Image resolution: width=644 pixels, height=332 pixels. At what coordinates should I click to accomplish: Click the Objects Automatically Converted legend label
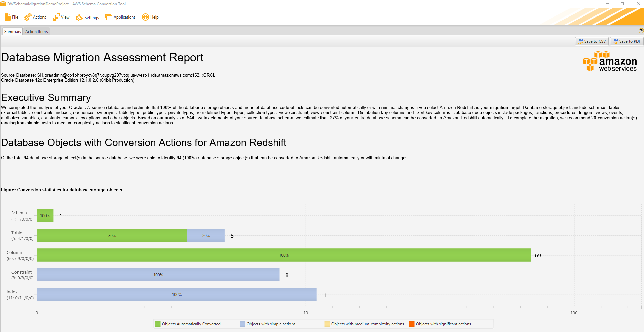pyautogui.click(x=191, y=324)
